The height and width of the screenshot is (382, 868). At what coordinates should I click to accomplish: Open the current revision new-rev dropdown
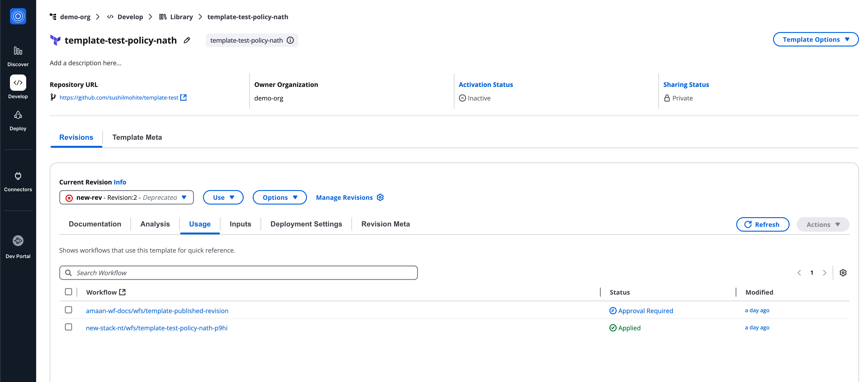126,198
